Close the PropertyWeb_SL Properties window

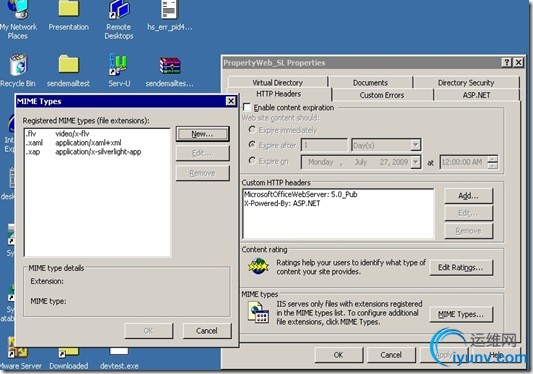pos(518,62)
